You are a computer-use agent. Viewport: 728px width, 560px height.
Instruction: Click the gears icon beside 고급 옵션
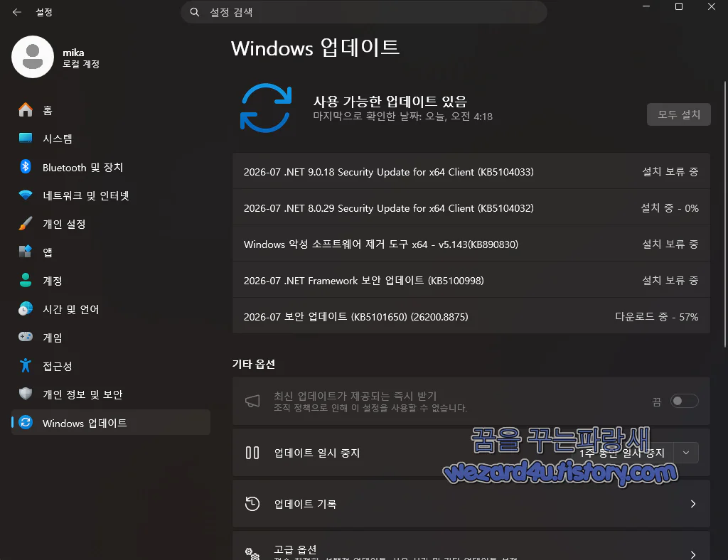point(252,554)
